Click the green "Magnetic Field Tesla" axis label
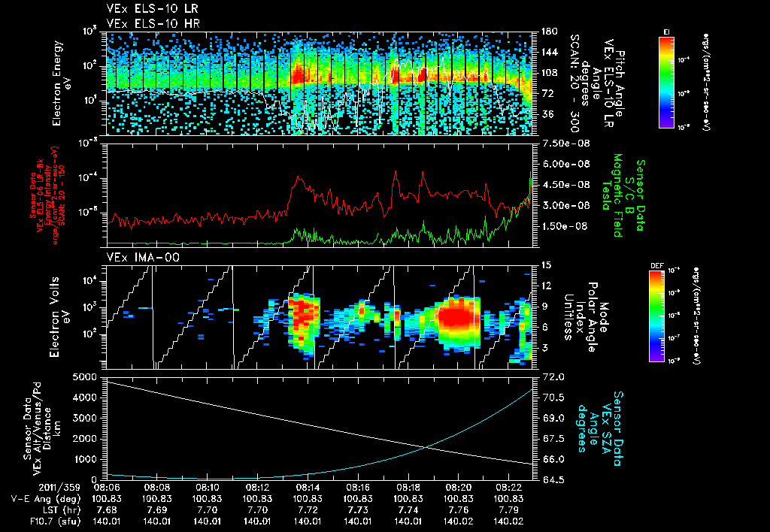This screenshot has width=770, height=532. point(611,195)
